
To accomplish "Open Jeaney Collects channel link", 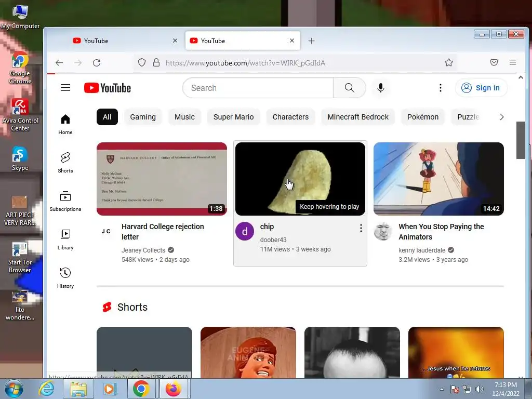I will point(143,250).
